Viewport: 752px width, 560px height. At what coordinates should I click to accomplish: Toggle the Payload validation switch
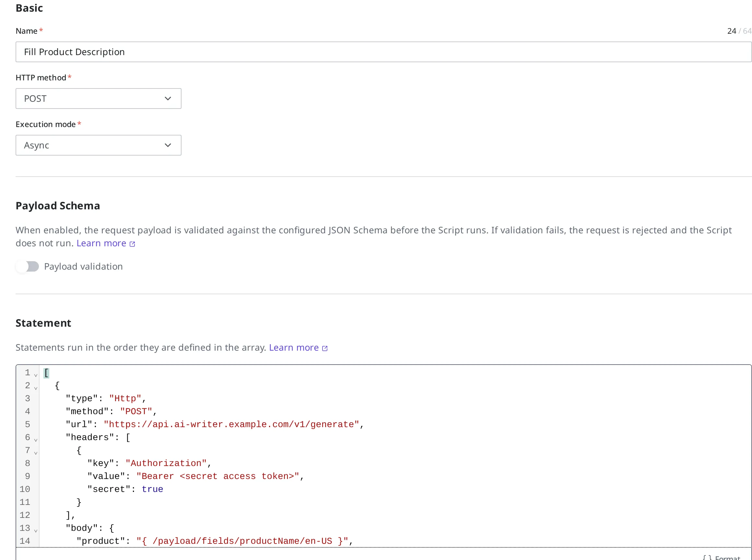tap(28, 266)
